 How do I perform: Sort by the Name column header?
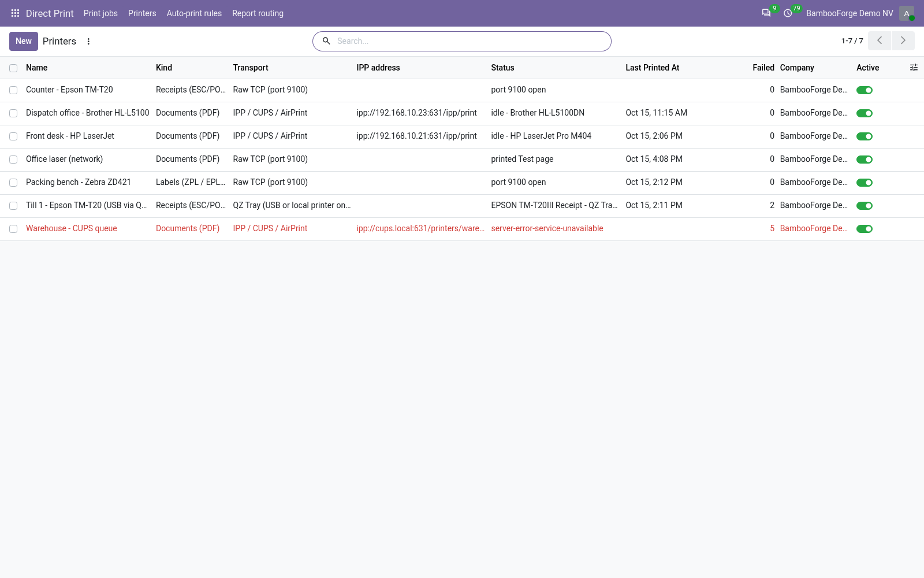(x=37, y=68)
